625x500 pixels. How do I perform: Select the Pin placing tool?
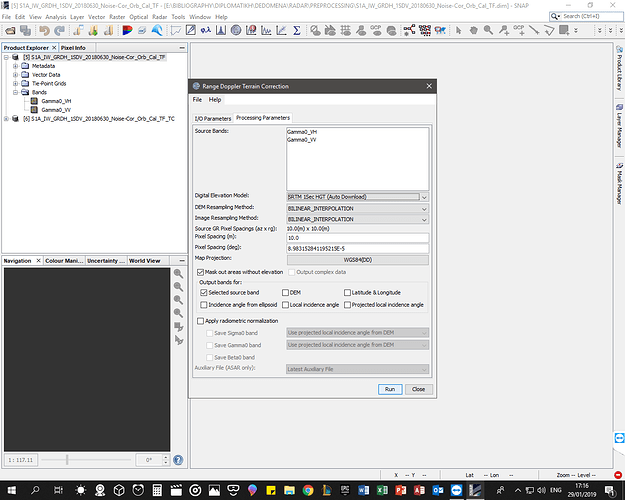tap(504, 30)
